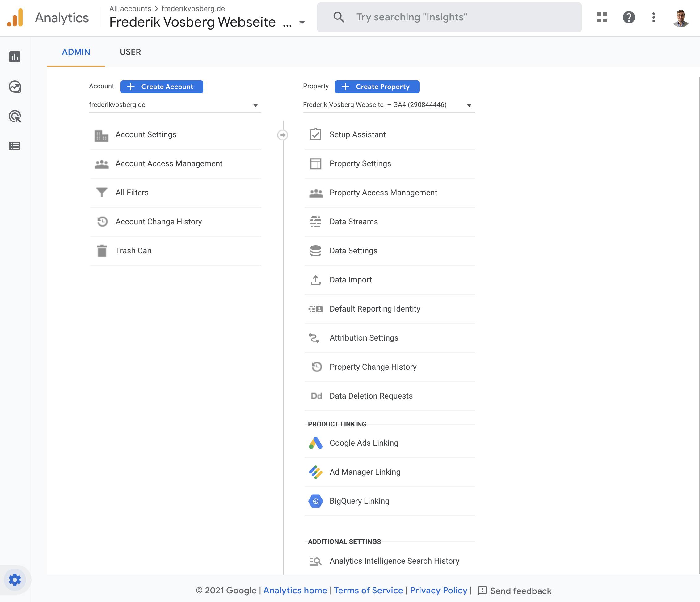Screen dimensions: 700x602
Task: Open the Configure list sidebar icon
Action: pos(15,146)
